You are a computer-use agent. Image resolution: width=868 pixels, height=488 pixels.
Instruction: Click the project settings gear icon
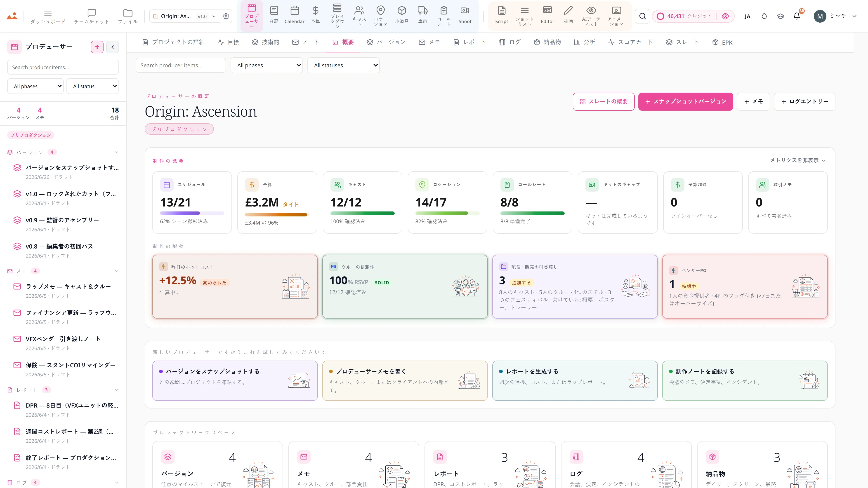[226, 16]
